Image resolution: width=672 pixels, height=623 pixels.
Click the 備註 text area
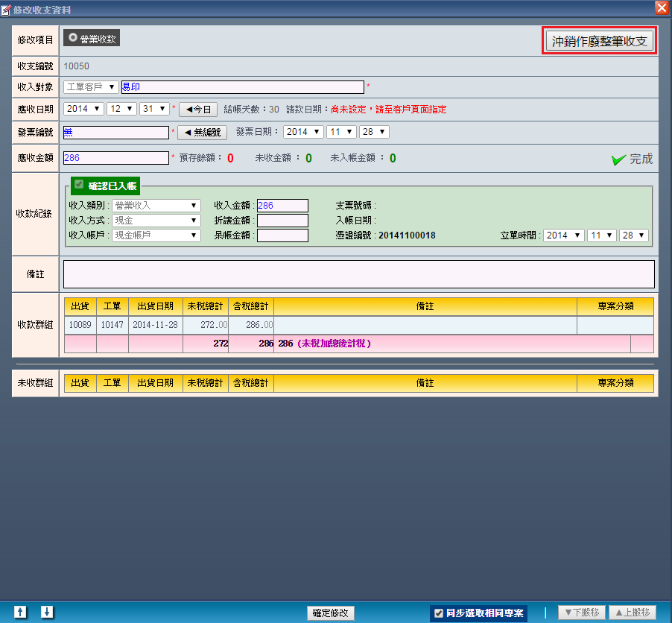[358, 274]
